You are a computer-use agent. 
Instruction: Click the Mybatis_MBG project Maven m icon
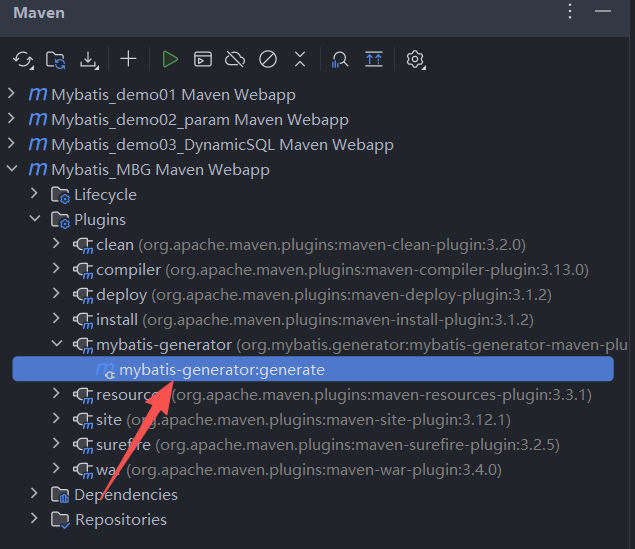(38, 169)
